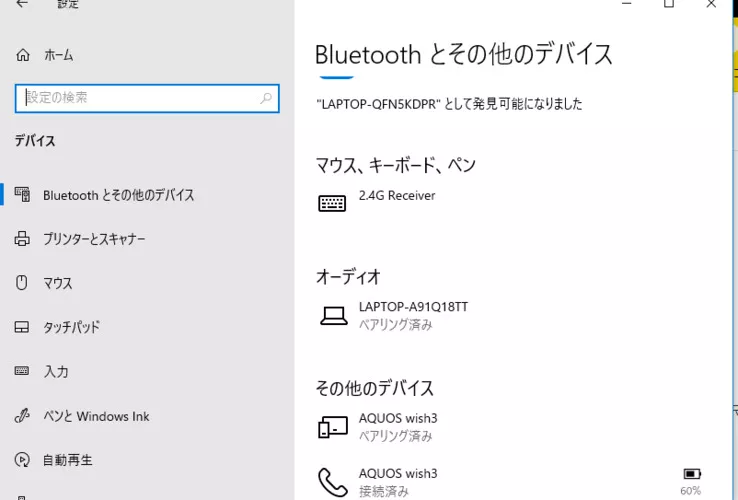
Task: Click the keyboard icon beside 入力
Action: [22, 371]
